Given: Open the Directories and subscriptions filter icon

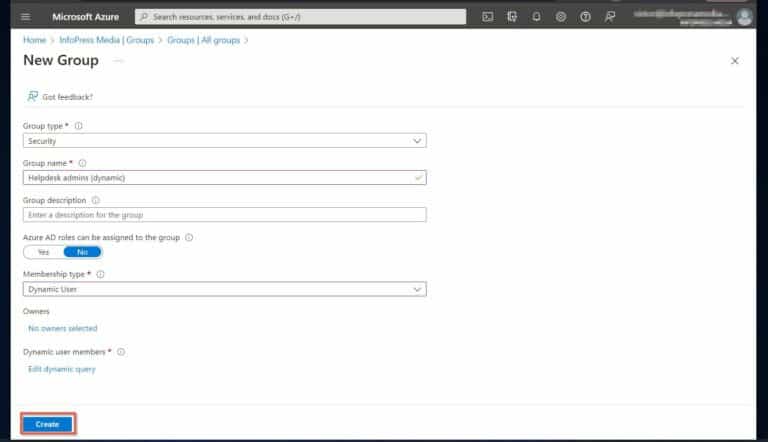Looking at the screenshot, I should pyautogui.click(x=512, y=17).
